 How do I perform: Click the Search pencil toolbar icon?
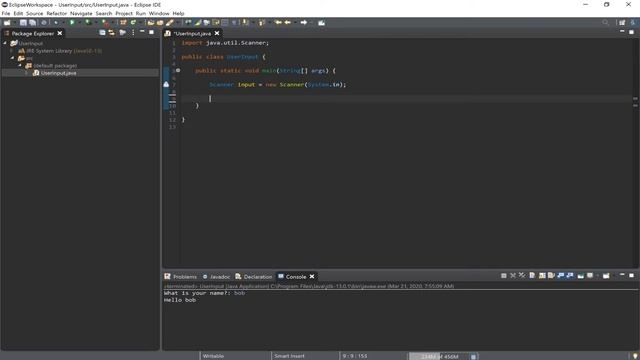(x=170, y=23)
